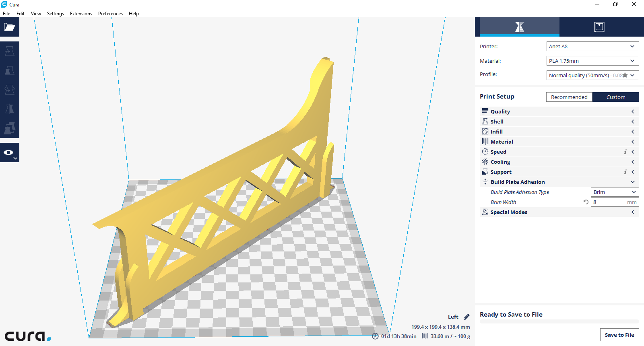Viewport: 644px width, 346px height.
Task: Click the Material category icon
Action: coord(485,142)
